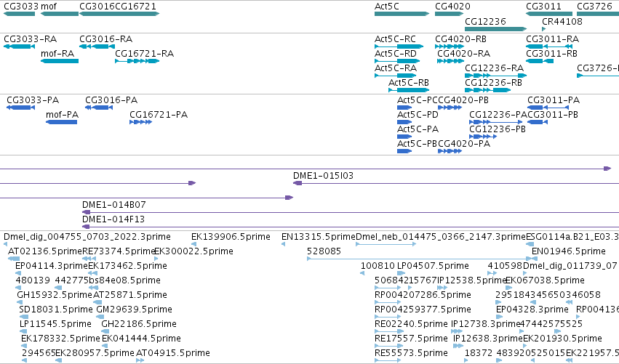Select the CG4020 gene glyph
The image size is (619, 364).
[x=449, y=14]
